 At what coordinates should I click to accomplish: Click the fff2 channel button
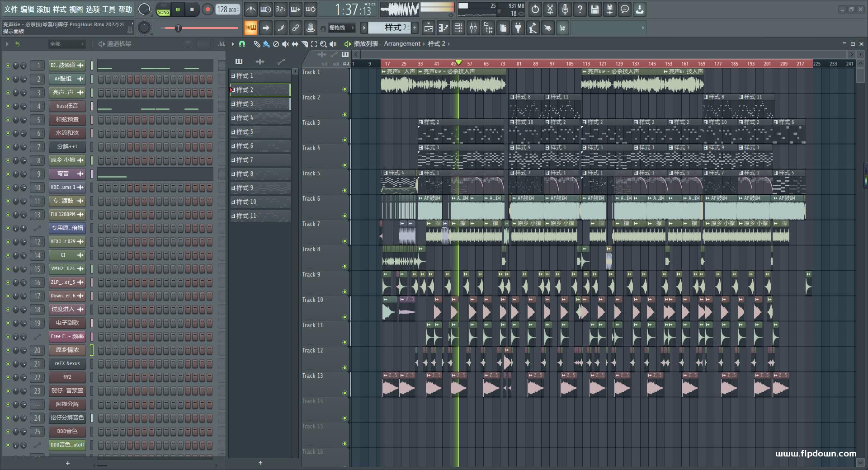67,377
